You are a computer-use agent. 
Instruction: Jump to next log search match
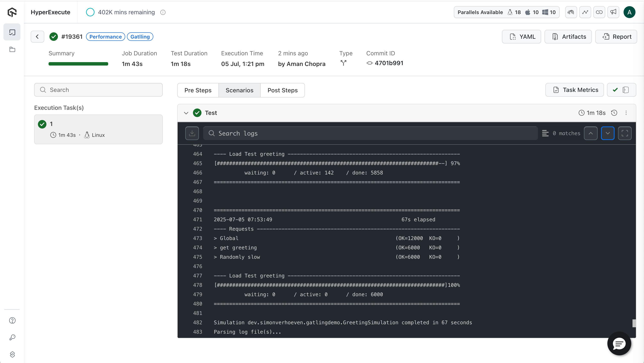tap(608, 133)
